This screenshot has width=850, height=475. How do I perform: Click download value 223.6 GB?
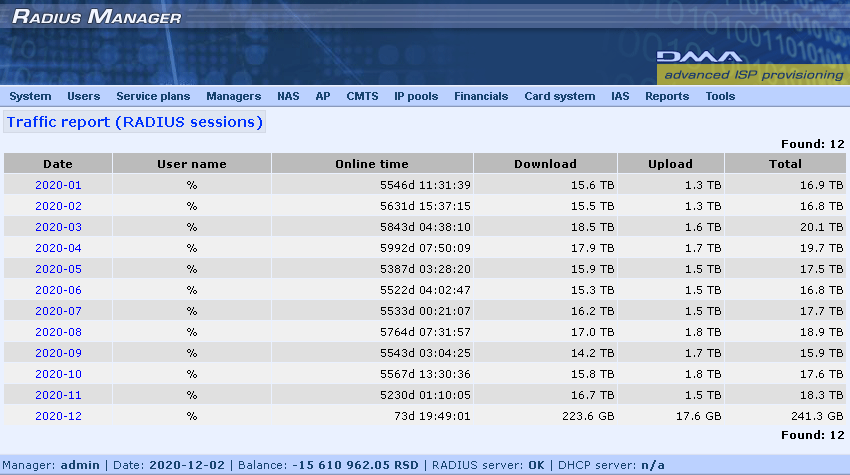coord(588,416)
